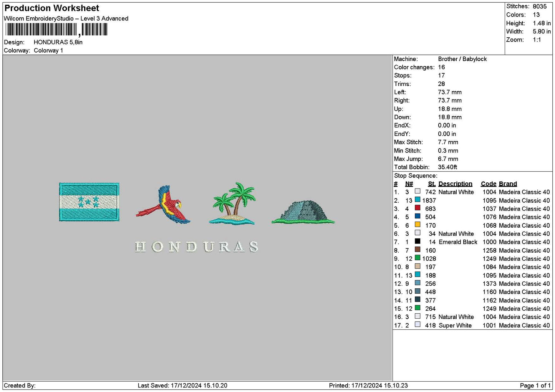The width and height of the screenshot is (555, 392).
Task: Select the white swatch in stop 1
Action: click(x=417, y=191)
